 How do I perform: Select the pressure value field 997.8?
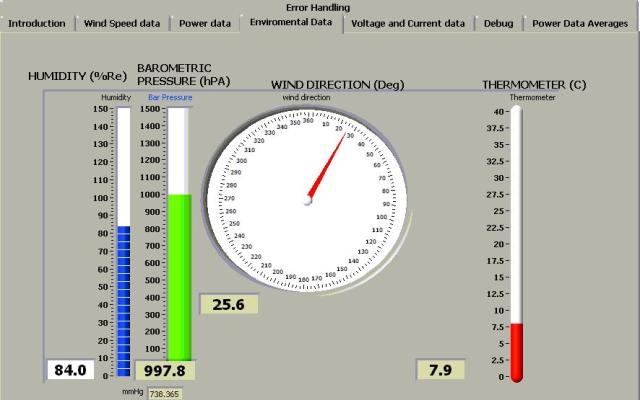(x=165, y=370)
